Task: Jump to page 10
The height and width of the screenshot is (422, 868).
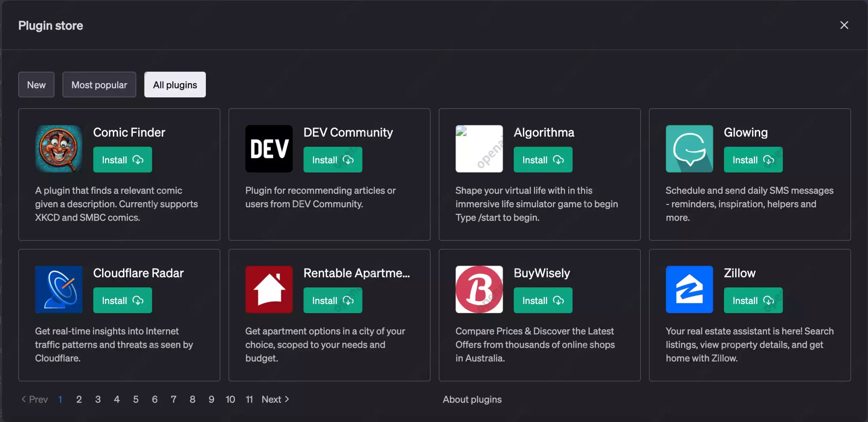Action: [x=230, y=399]
